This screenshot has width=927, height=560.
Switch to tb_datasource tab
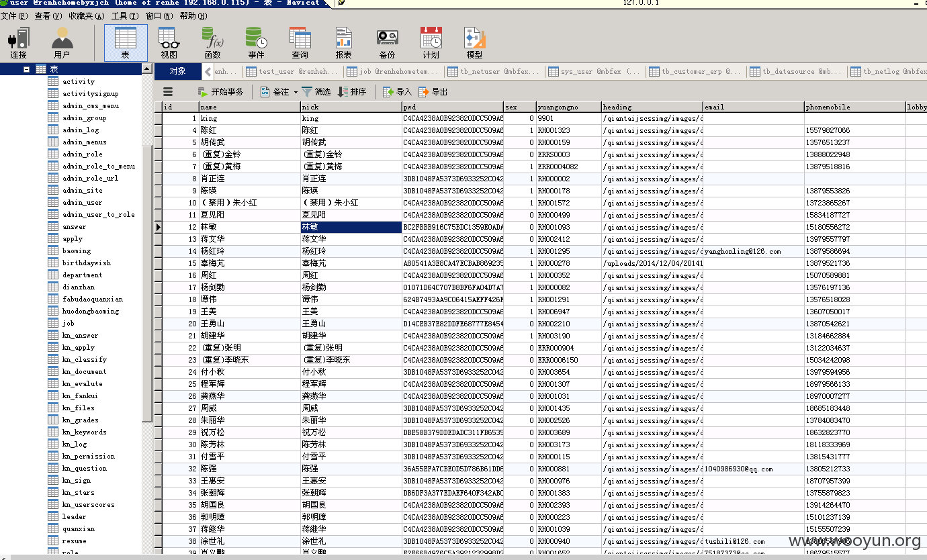tap(797, 71)
